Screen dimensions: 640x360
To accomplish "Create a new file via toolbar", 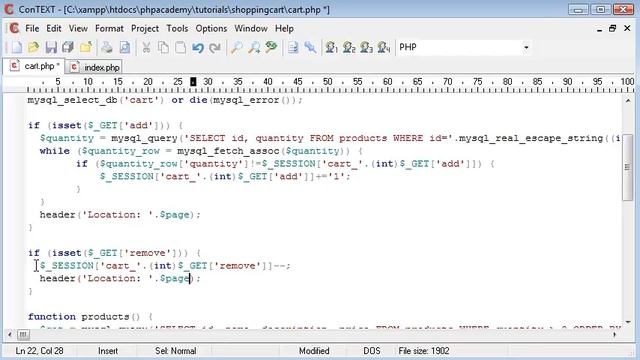I will tap(17, 47).
